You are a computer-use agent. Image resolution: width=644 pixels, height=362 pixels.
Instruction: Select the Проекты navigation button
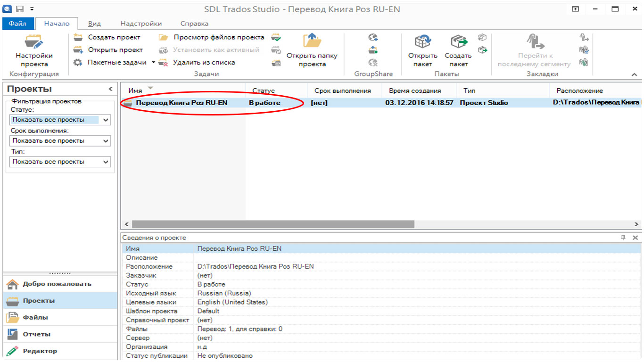tap(60, 301)
